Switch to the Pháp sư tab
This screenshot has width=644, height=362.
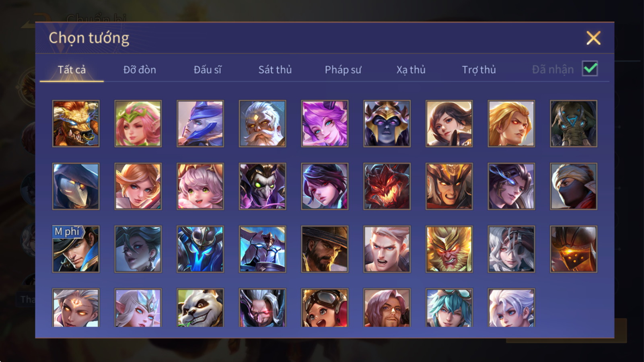coord(343,70)
